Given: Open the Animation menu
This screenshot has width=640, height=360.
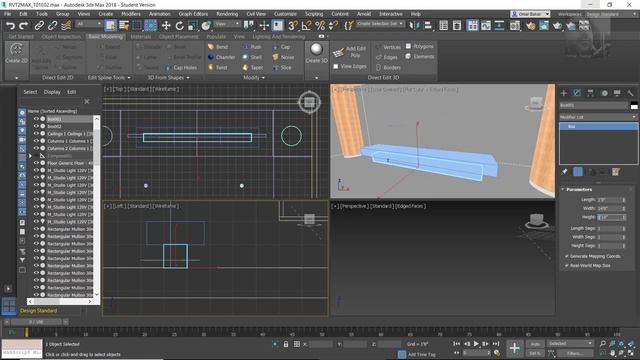Looking at the screenshot, I should [x=160, y=14].
